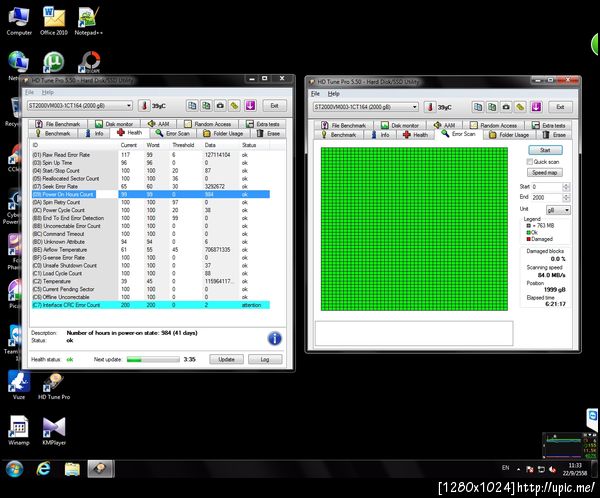Open Office 2010 desktop shortcut
This screenshot has height=498, width=600.
click(x=54, y=21)
